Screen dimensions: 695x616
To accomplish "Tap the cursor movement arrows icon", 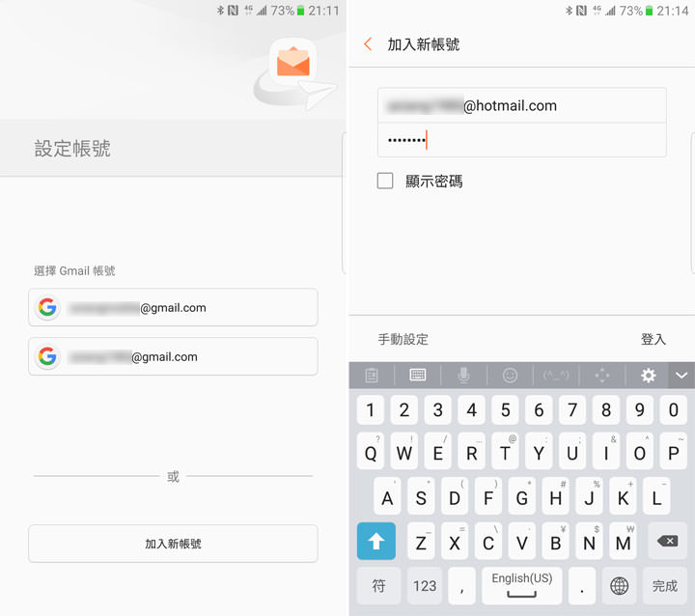I will point(602,375).
